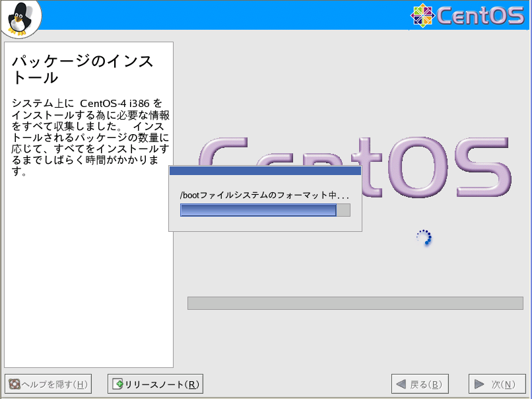Click the Next (次) button

point(497,384)
